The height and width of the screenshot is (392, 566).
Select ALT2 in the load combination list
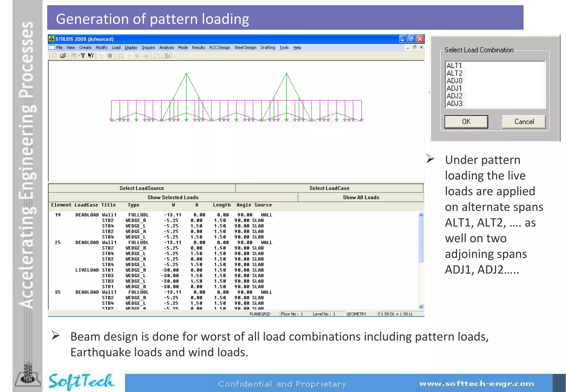[x=454, y=73]
